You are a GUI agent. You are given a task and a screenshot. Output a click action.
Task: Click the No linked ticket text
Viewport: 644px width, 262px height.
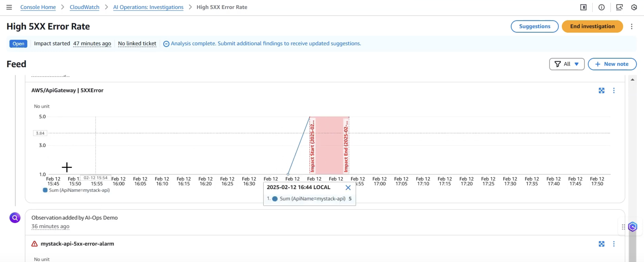click(x=137, y=43)
